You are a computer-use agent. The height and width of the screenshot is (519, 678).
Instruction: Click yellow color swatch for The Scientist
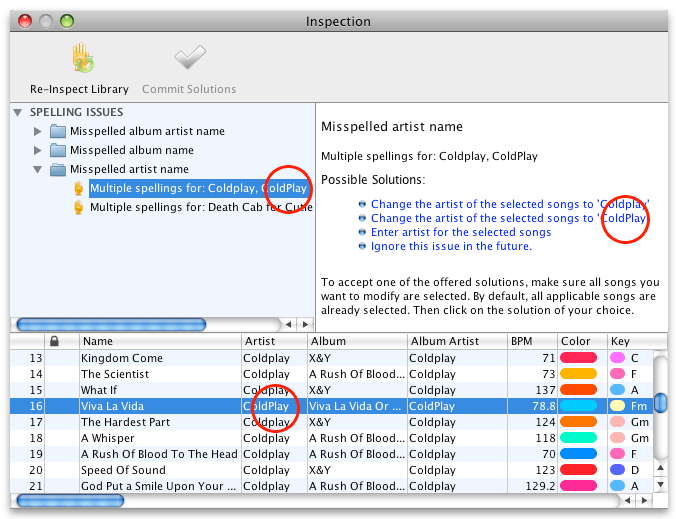click(578, 374)
